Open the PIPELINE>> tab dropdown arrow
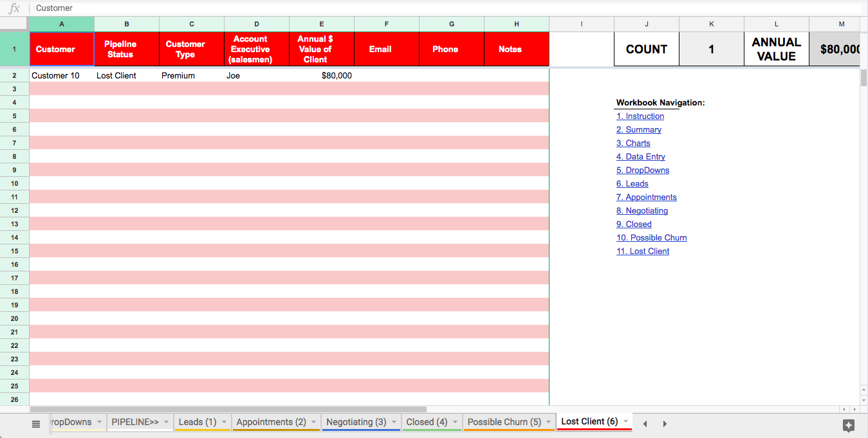Image resolution: width=868 pixels, height=438 pixels. coord(166,423)
